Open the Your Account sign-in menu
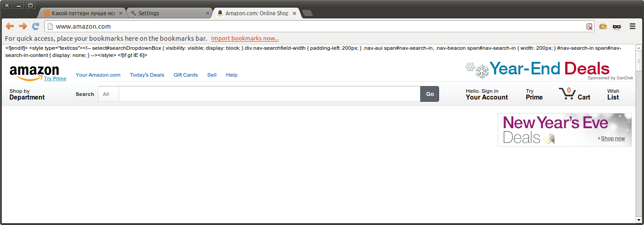This screenshot has width=644, height=225. click(x=487, y=94)
